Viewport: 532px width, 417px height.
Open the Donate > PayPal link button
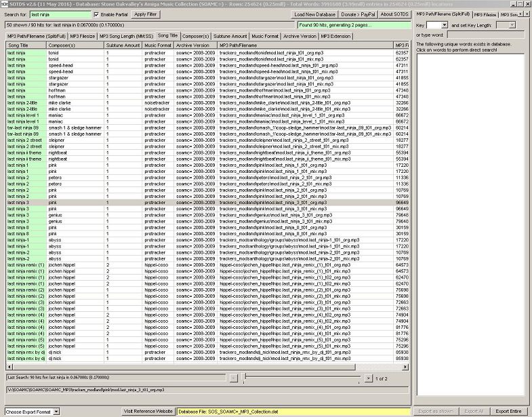tap(359, 14)
